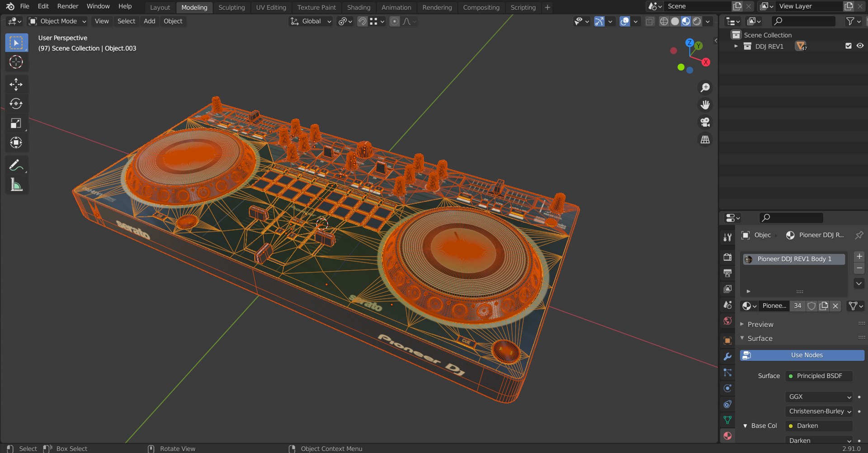Viewport: 868px width, 453px height.
Task: Open the Object Constraints properties tab
Action: click(727, 404)
